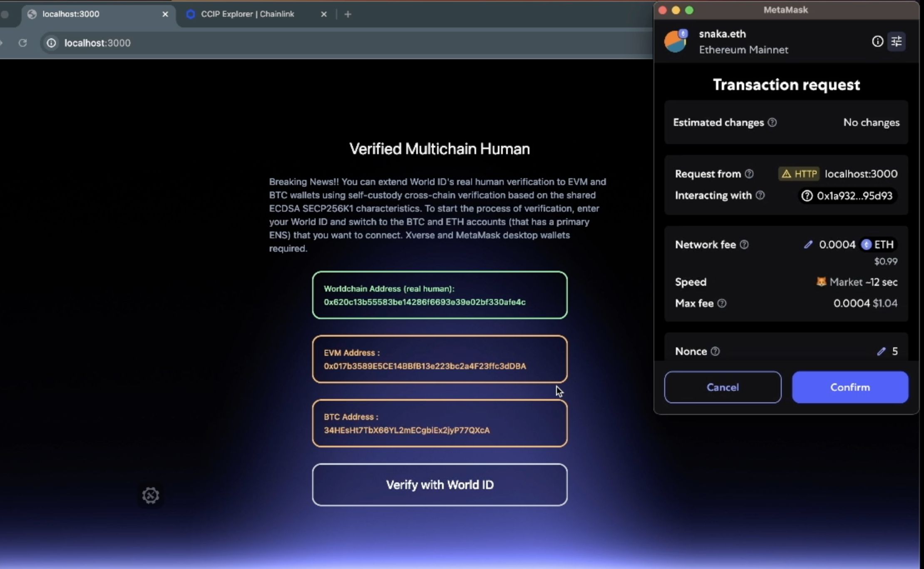Edit network fee pencil icon
Screen dimensions: 924x569
(808, 245)
